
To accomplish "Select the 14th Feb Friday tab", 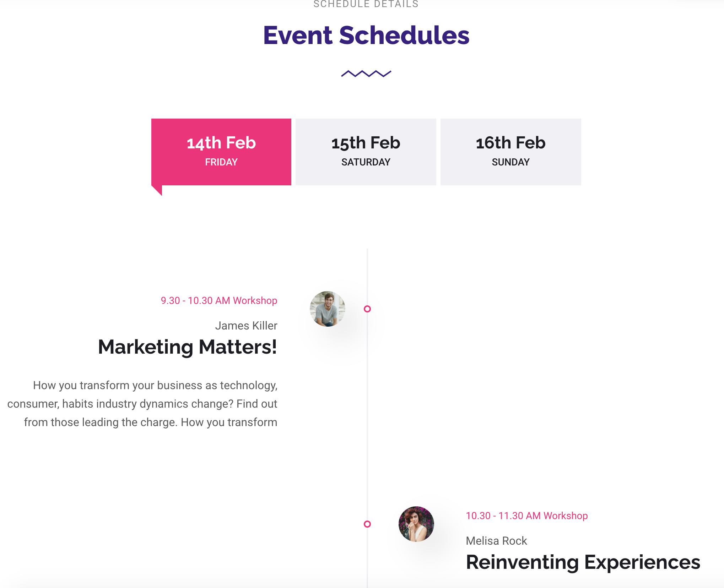I will (x=221, y=152).
